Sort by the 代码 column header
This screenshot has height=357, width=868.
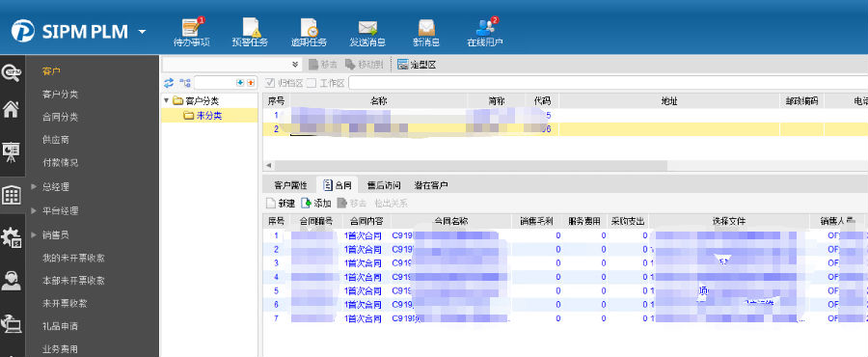tap(542, 101)
